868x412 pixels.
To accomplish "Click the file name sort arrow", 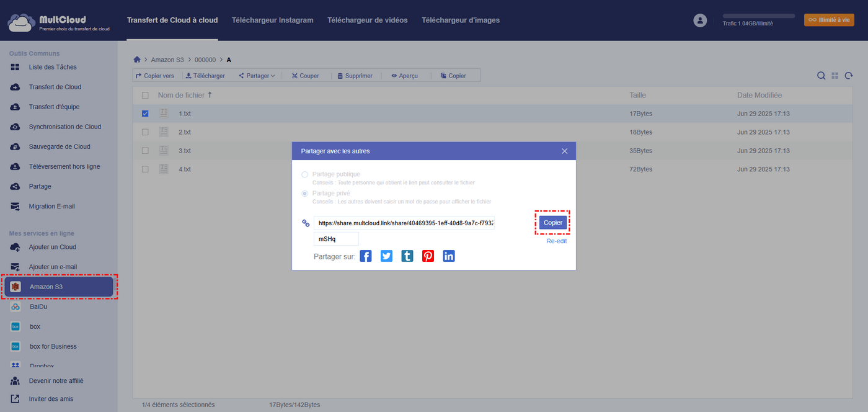I will coord(210,95).
